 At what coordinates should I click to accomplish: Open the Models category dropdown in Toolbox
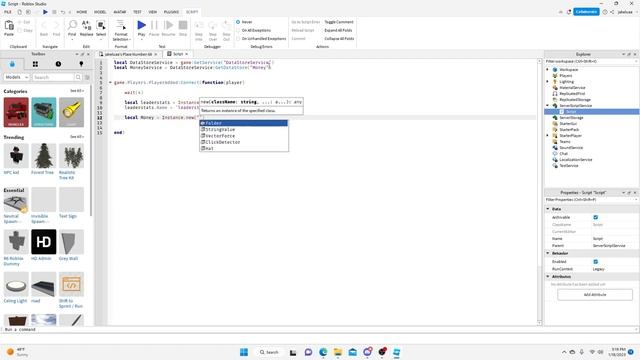[x=16, y=77]
